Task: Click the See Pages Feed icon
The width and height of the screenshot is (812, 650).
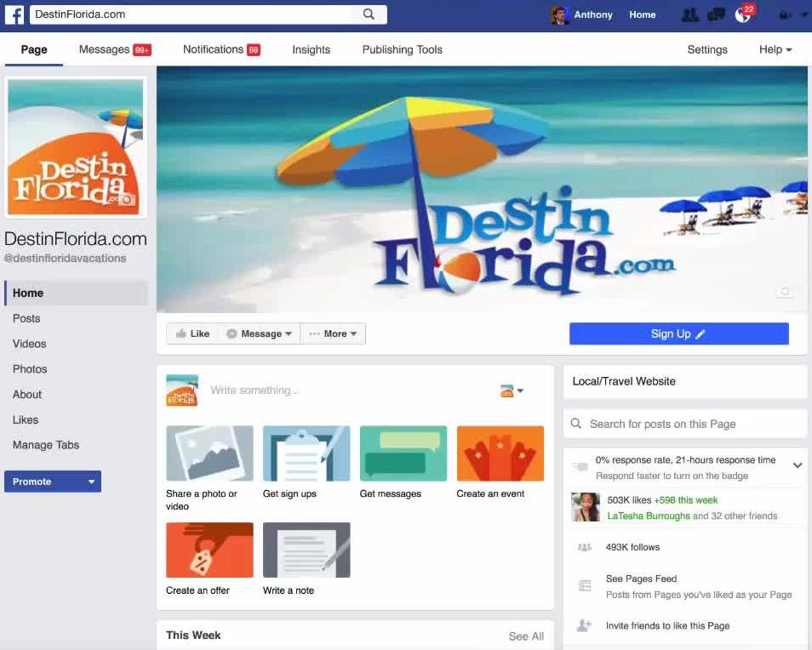Action: coord(585,586)
